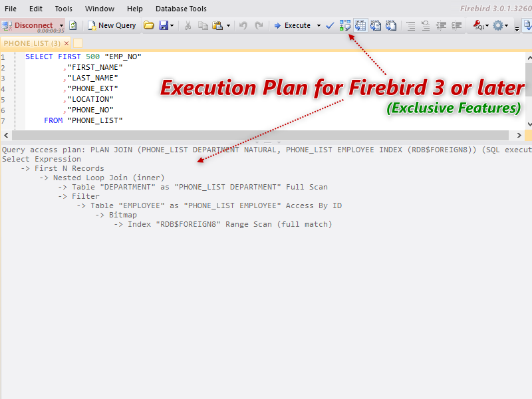Click the FROM "PHONE_LIST" line

83,120
